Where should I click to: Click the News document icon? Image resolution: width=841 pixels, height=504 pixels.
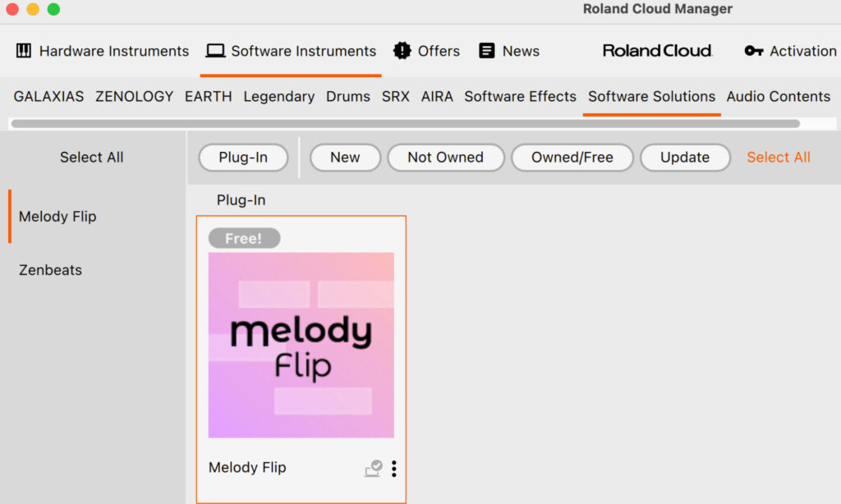tap(486, 51)
